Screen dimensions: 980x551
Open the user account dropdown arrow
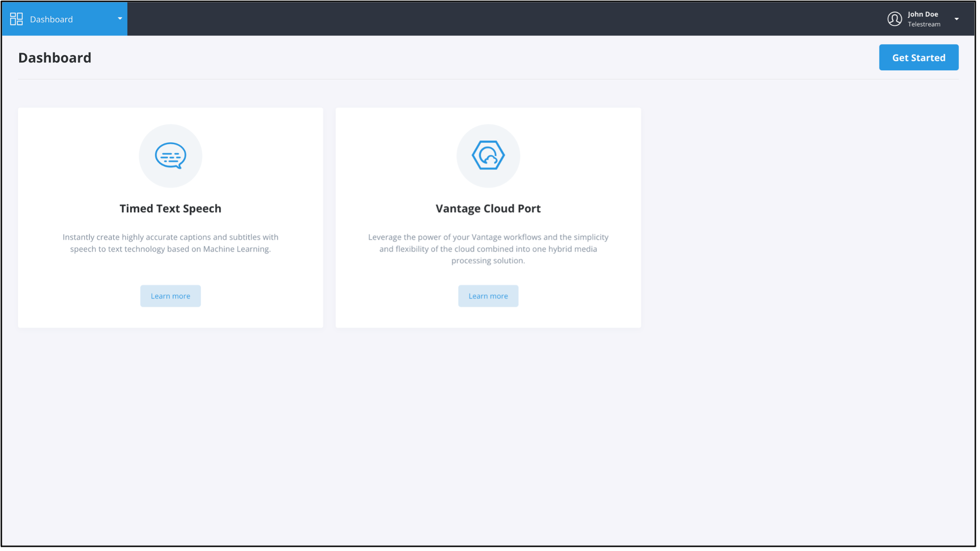(x=956, y=19)
